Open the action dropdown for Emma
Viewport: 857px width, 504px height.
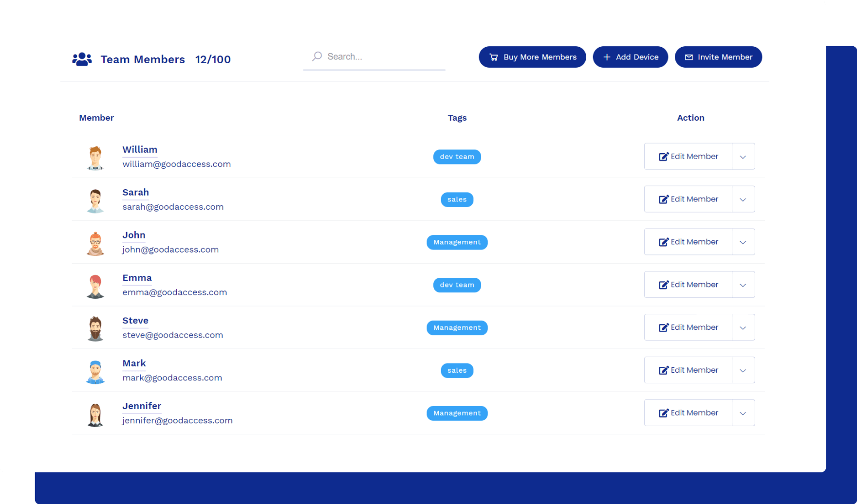[x=743, y=285]
